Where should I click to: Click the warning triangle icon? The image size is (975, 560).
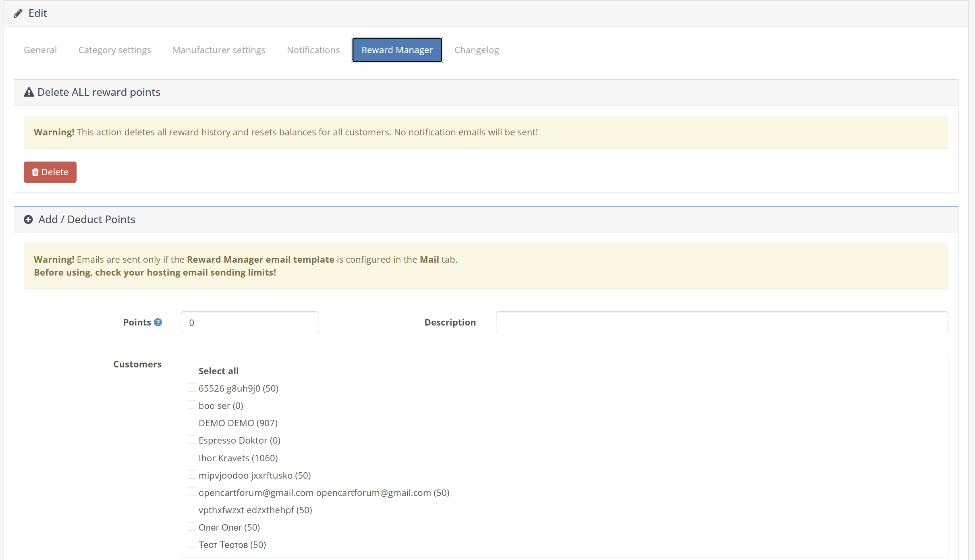[29, 92]
